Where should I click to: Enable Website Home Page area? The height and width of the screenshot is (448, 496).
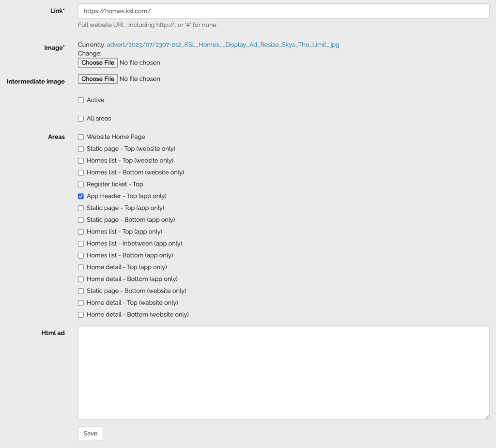81,137
